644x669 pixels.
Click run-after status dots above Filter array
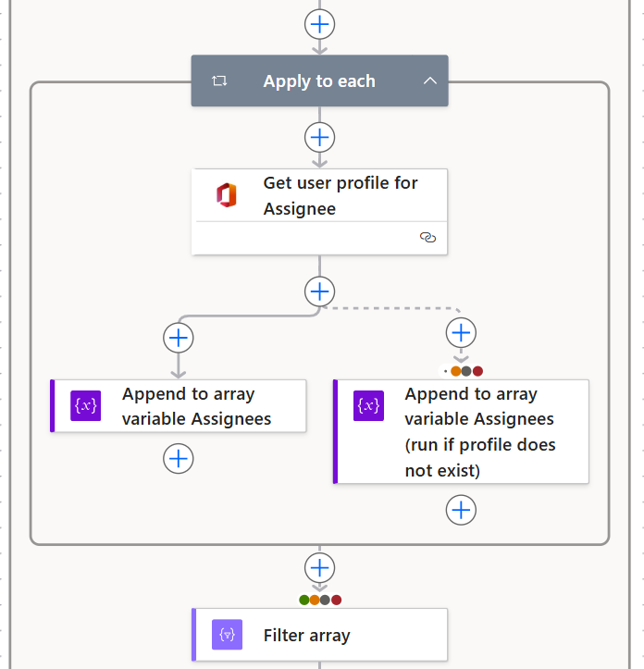320,600
